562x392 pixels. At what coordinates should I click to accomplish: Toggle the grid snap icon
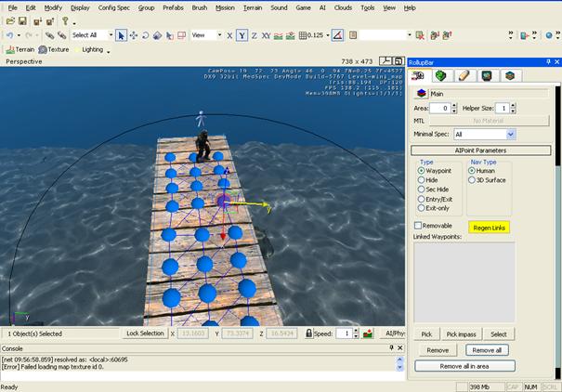coord(303,35)
